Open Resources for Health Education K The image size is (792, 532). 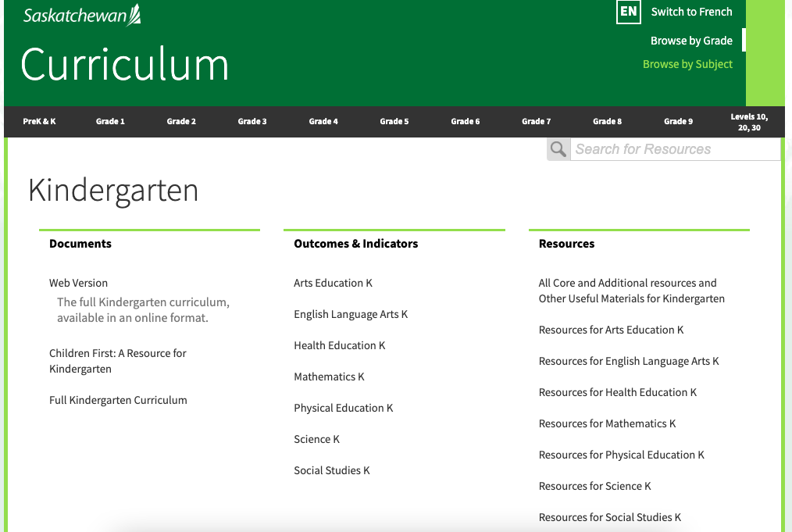tap(617, 392)
